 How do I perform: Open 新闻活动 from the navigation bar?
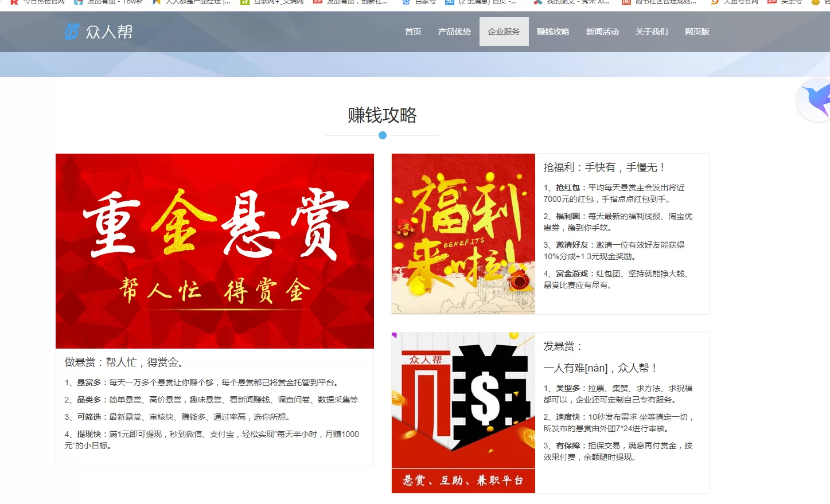(x=602, y=32)
